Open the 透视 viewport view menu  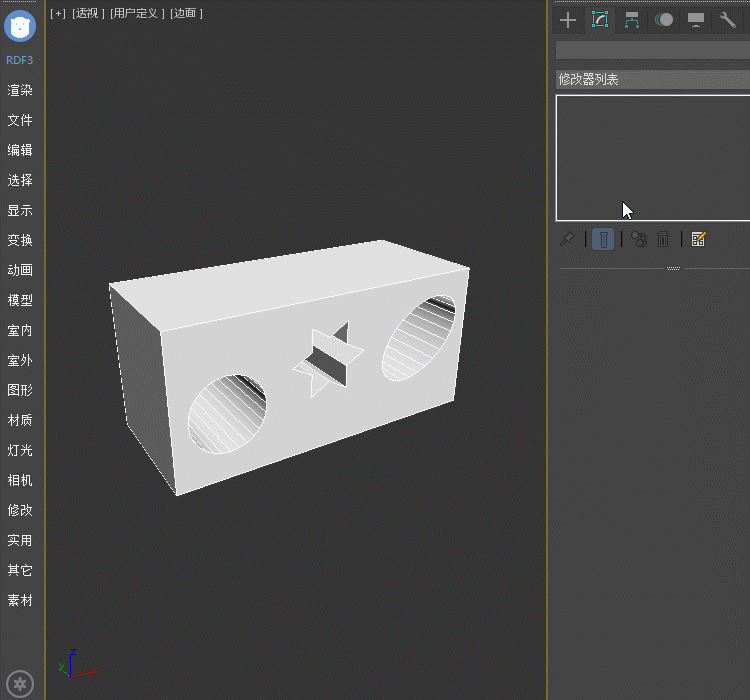pyautogui.click(x=86, y=13)
